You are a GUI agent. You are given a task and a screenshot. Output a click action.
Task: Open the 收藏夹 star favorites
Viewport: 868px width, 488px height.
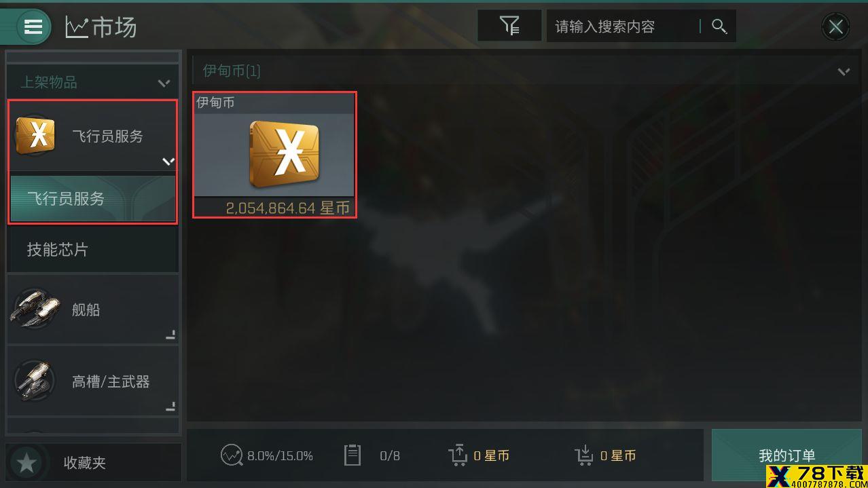92,462
